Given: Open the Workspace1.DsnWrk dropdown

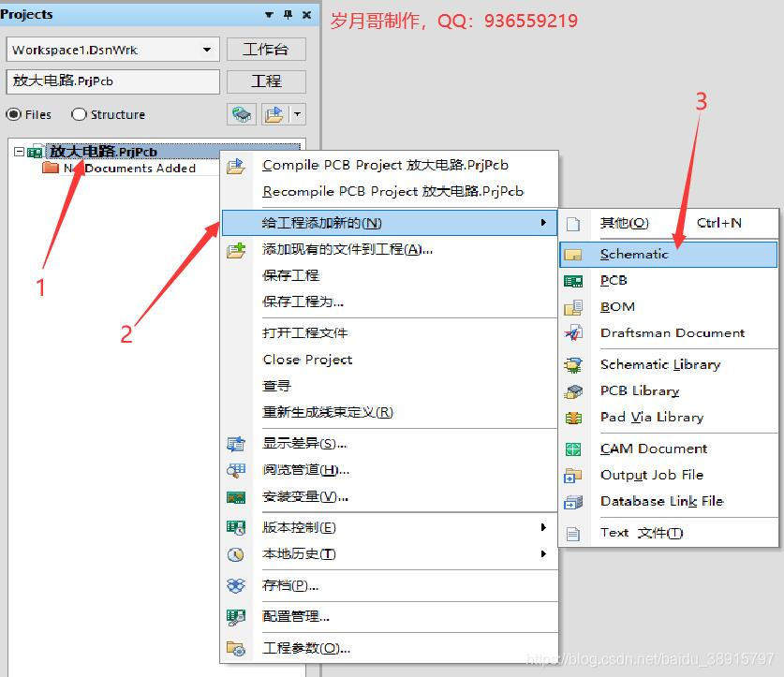Looking at the screenshot, I should click(x=207, y=50).
